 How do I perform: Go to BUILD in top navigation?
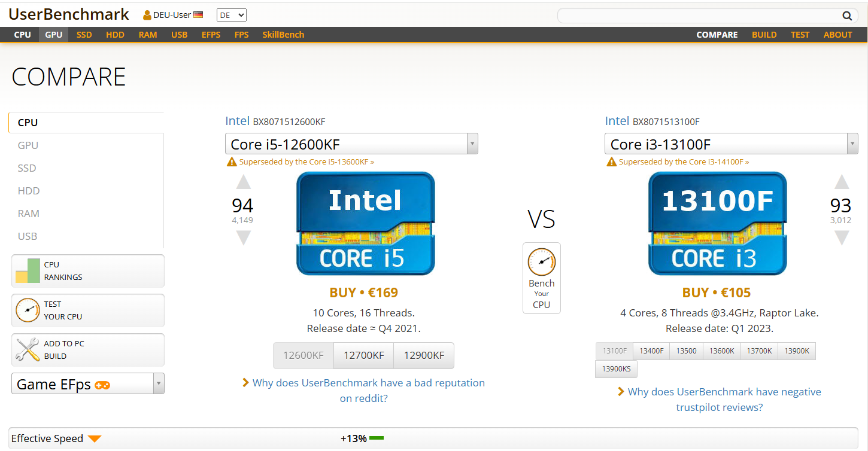coord(764,35)
